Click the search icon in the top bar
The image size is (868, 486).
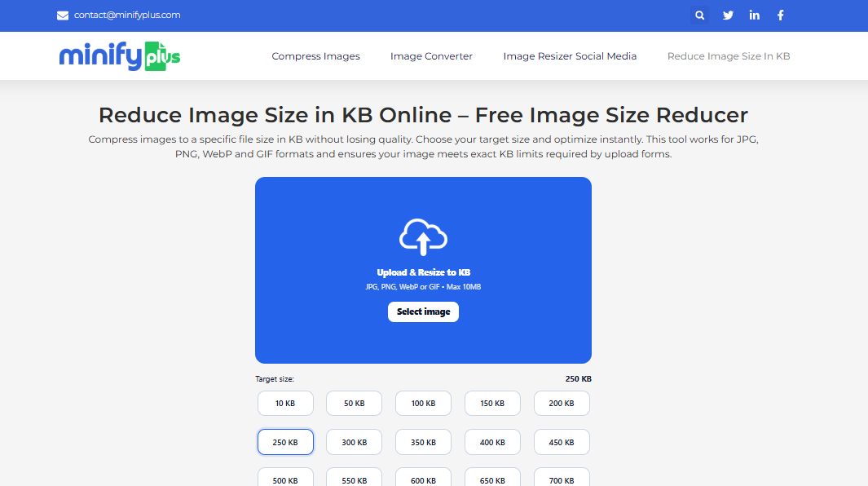pyautogui.click(x=699, y=15)
